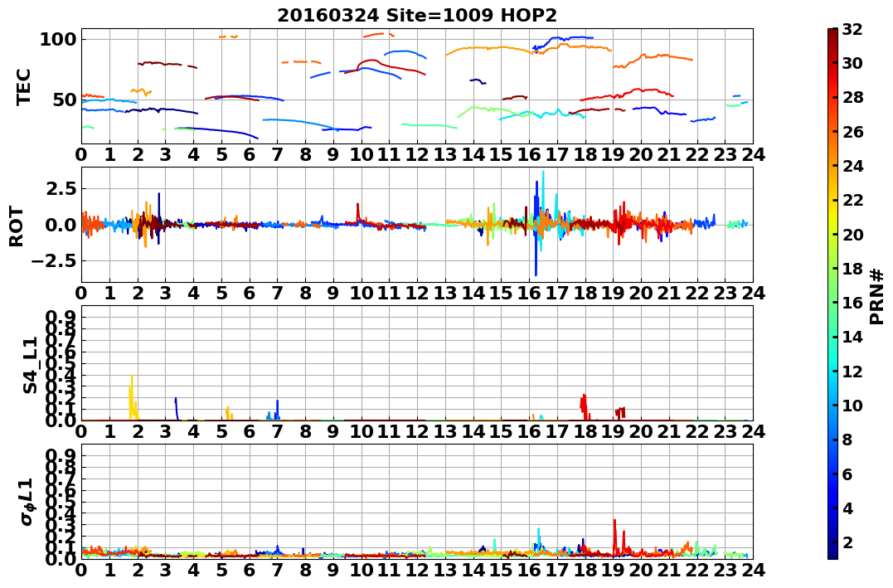Click hour 0 tick under the ROT panel
893x588 pixels.
tap(81, 293)
